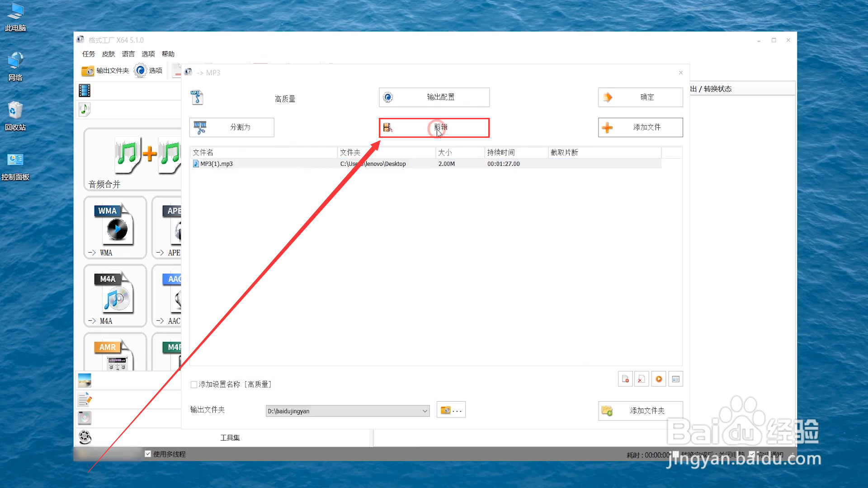Click the 2.00M size cell
This screenshot has width=868, height=488.
[447, 164]
